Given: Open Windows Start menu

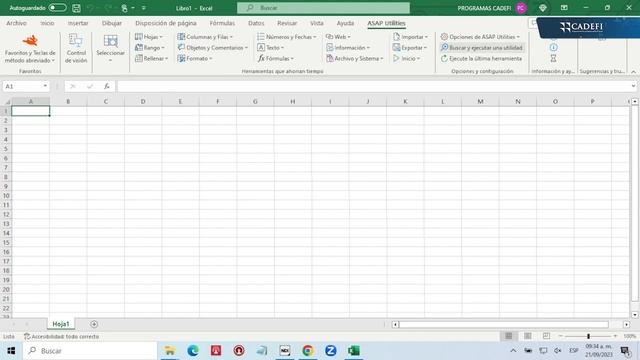Looking at the screenshot, I should [x=11, y=351].
